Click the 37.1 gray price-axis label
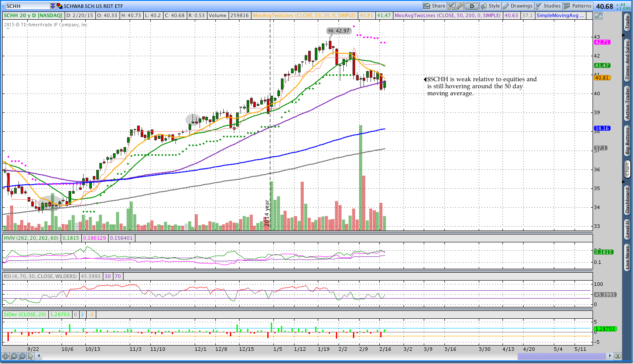633x364 pixels. [x=600, y=148]
